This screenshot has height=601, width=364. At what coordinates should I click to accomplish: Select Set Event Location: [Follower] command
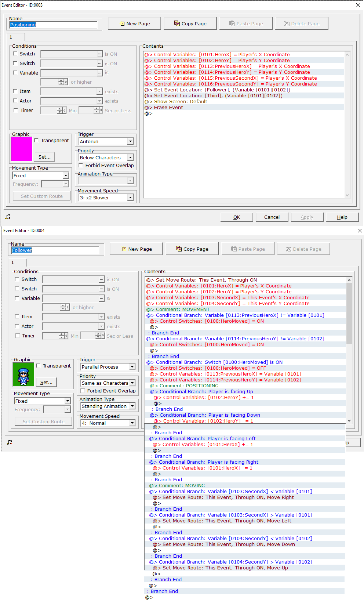tap(244, 90)
